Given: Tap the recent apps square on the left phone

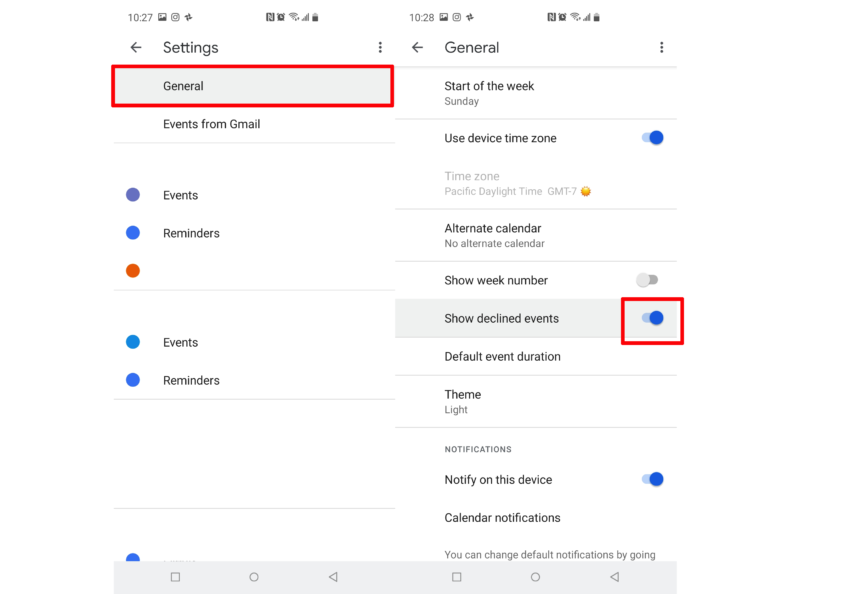Looking at the screenshot, I should click(175, 577).
